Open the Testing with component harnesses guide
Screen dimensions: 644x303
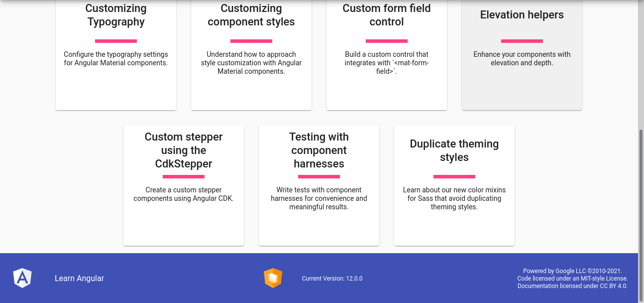[319, 184]
